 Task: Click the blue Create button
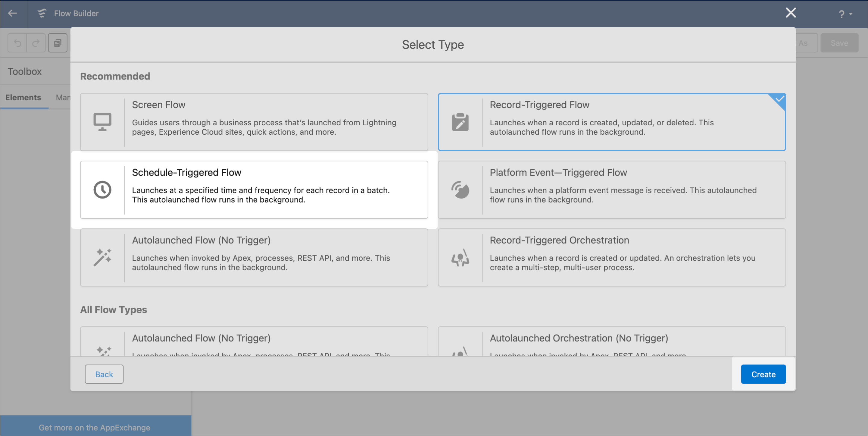763,374
